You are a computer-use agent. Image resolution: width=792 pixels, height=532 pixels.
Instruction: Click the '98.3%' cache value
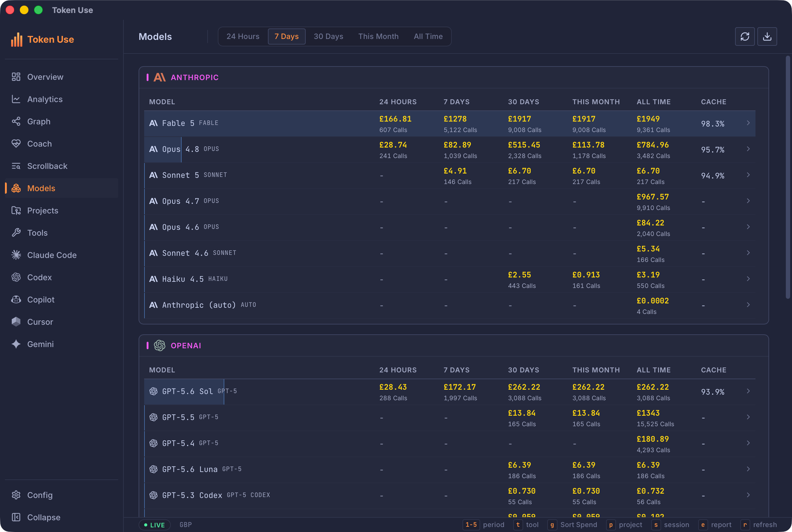click(x=712, y=124)
